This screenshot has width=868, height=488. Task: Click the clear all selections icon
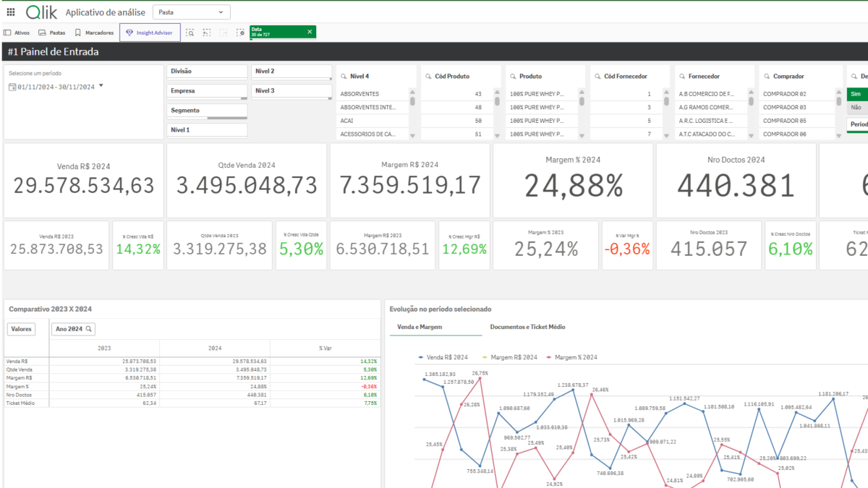(x=241, y=33)
